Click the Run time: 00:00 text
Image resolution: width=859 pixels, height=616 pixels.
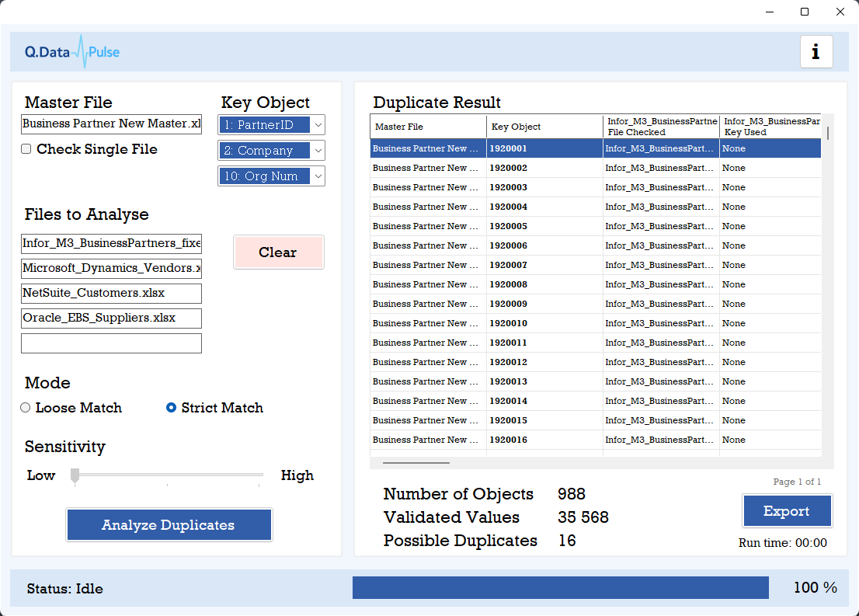(783, 543)
